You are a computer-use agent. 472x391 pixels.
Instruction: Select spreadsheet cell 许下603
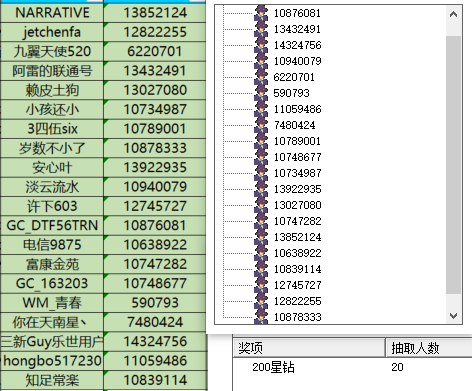coord(52,206)
